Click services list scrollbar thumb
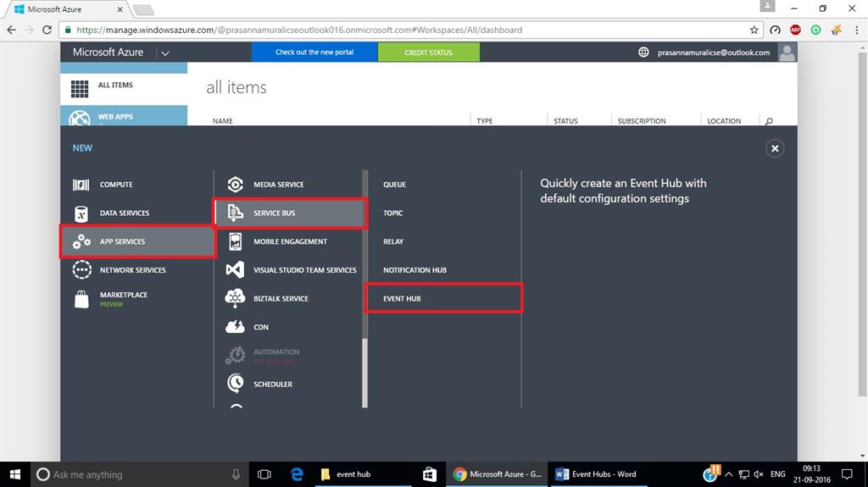The width and height of the screenshot is (868, 487). pyautogui.click(x=364, y=373)
